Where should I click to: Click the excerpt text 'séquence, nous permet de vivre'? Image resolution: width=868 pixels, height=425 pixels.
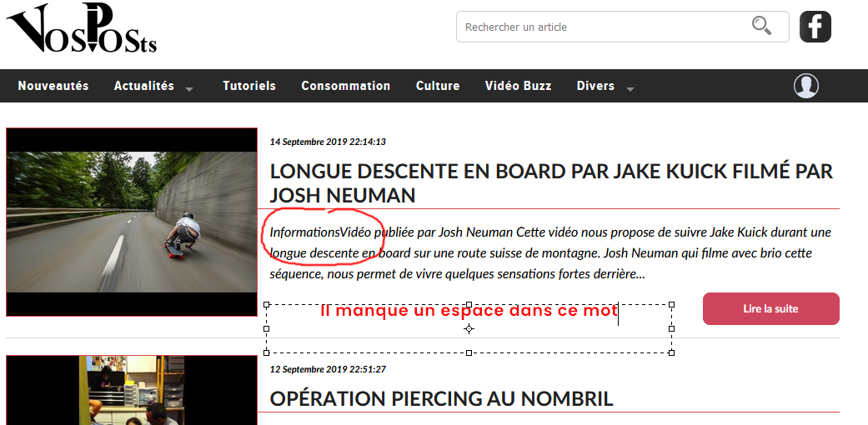(x=354, y=274)
